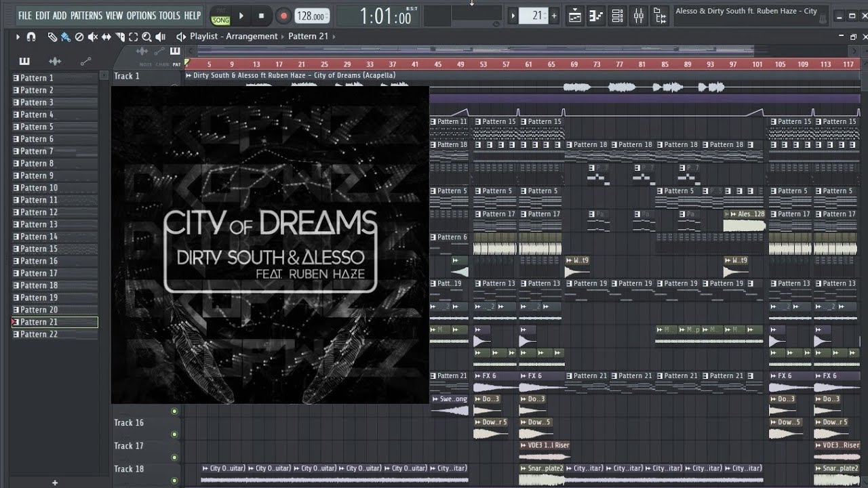Viewport: 868px width, 488px height.
Task: Stop playback with the Stop button
Action: click(x=261, y=16)
